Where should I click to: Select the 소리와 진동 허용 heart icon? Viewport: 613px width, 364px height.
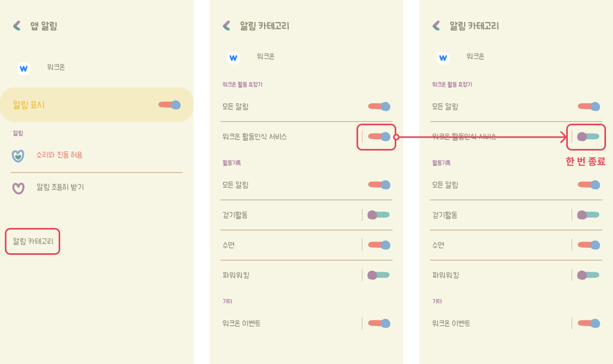(x=18, y=155)
